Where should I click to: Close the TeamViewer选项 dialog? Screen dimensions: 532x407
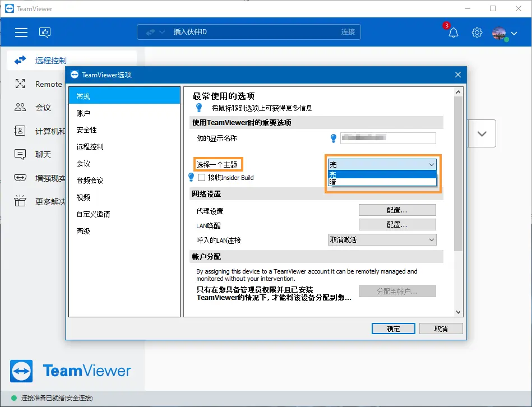point(457,75)
